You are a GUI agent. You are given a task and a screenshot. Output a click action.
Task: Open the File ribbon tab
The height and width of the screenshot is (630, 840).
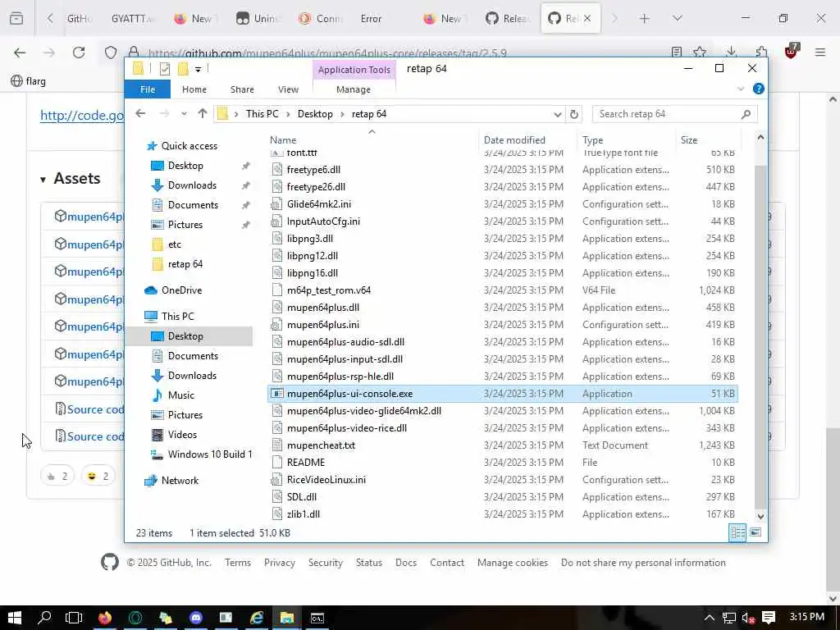tap(148, 89)
